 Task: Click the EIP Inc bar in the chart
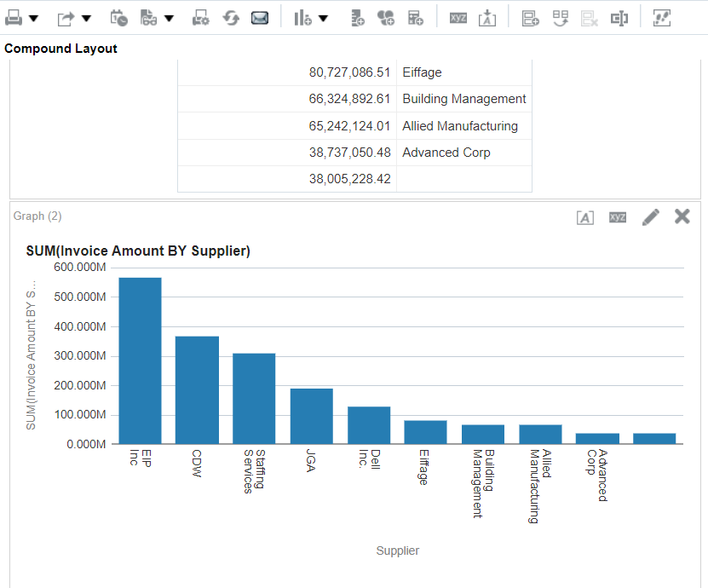tap(140, 360)
